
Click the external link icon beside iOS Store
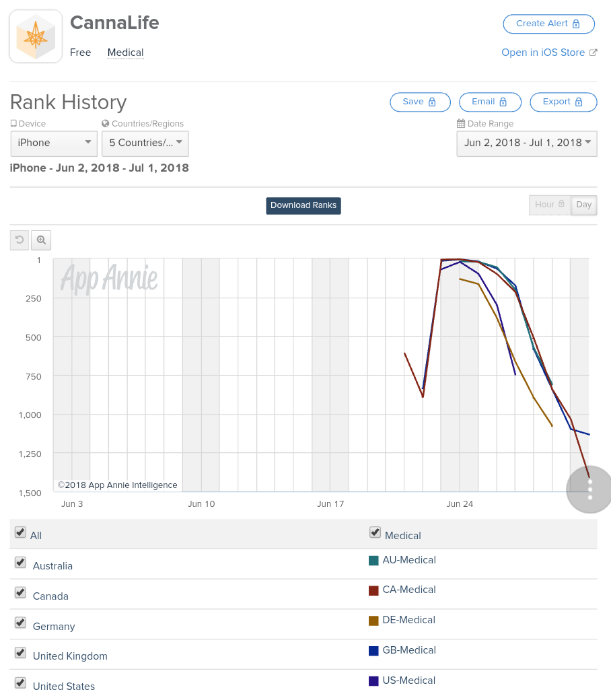point(594,53)
